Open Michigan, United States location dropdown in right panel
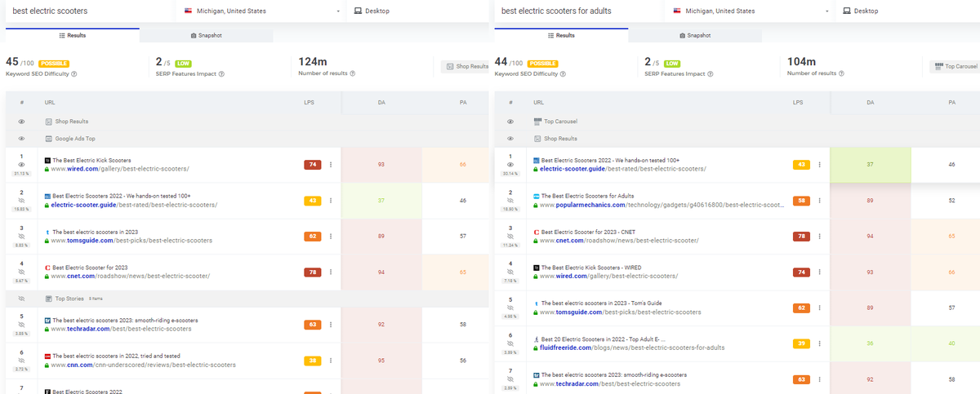 (x=750, y=11)
